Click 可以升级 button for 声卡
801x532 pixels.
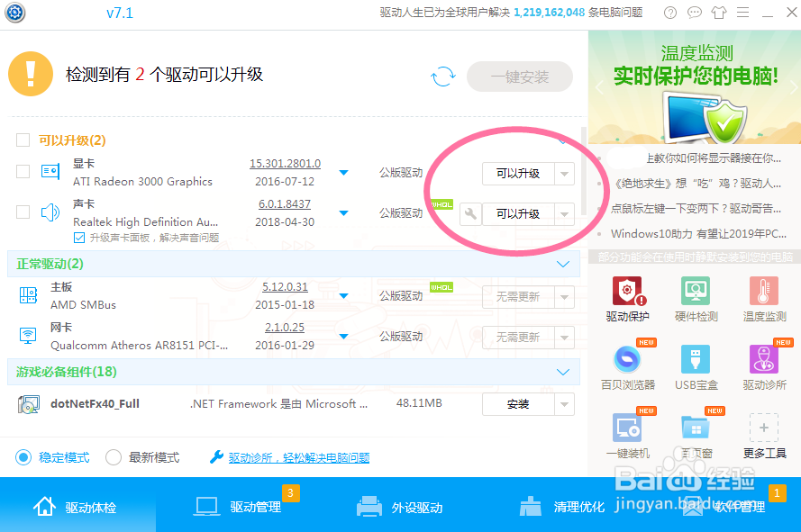click(x=518, y=214)
